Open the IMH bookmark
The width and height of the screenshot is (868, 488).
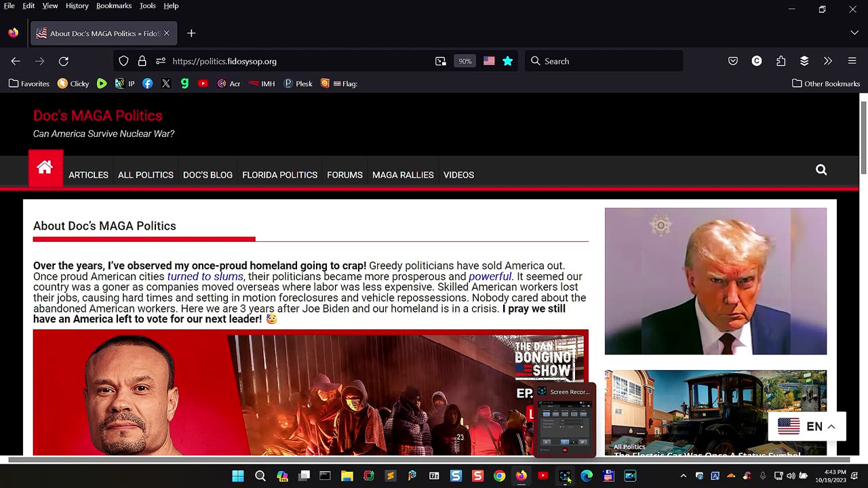click(261, 83)
